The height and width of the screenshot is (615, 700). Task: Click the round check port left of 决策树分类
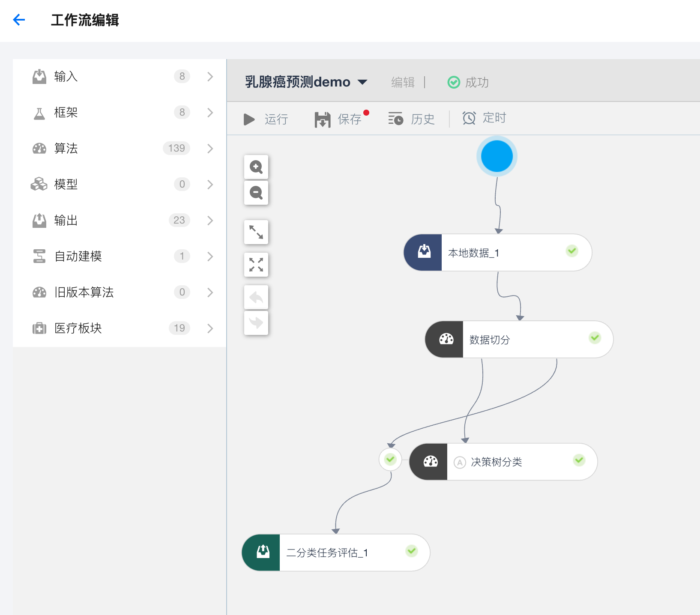(x=390, y=460)
